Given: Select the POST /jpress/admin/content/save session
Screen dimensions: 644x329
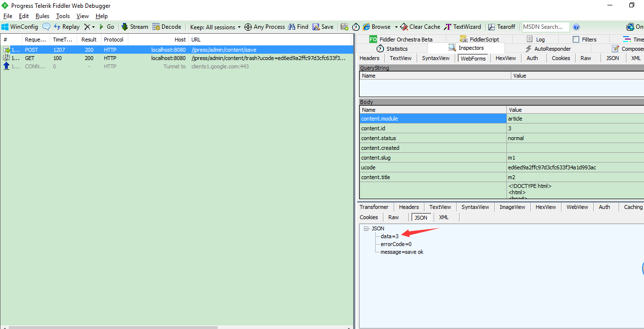Looking at the screenshot, I should pyautogui.click(x=176, y=50).
